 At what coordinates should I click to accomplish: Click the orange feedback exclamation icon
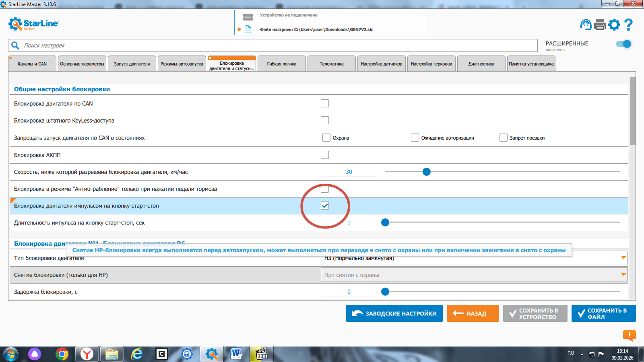tap(629, 335)
